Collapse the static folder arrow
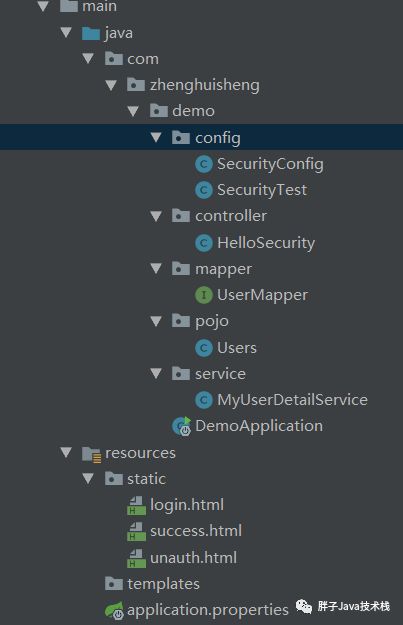Screen dimensions: 403x625 [x=88, y=478]
